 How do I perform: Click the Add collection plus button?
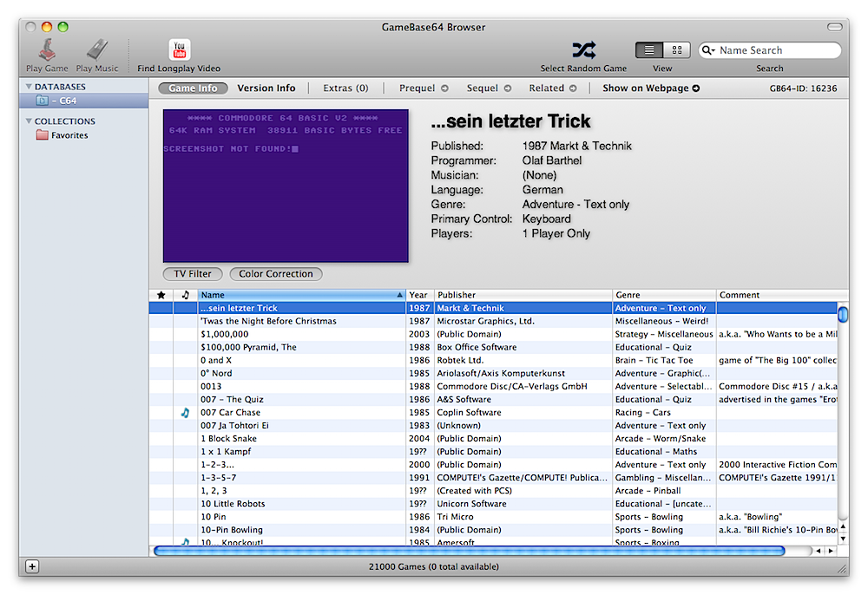tap(32, 566)
